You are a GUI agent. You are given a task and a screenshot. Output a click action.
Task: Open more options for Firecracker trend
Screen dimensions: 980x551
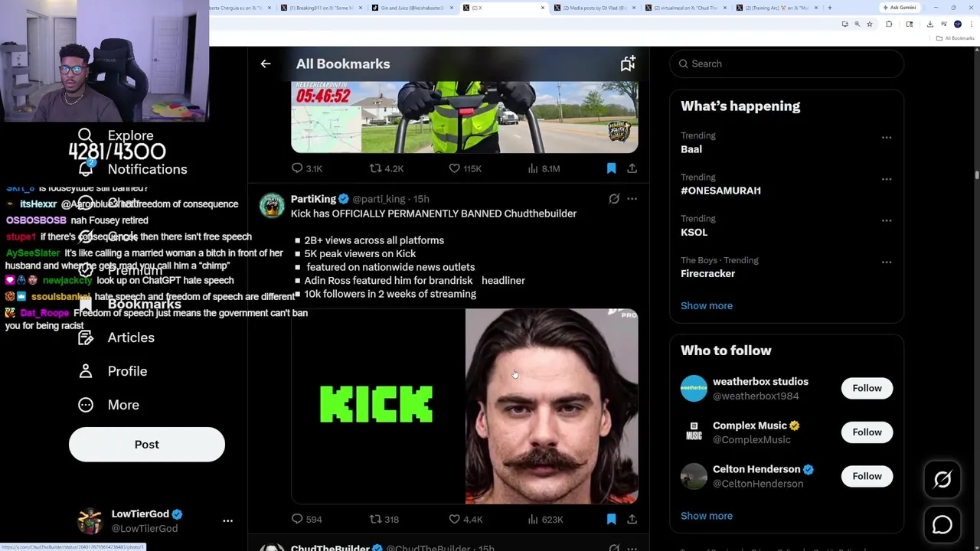coord(887,262)
